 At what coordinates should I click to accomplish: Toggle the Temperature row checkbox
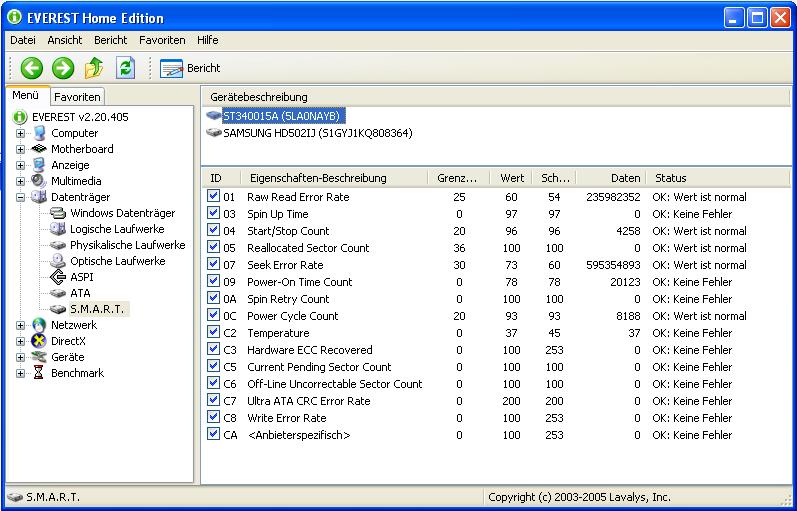213,333
